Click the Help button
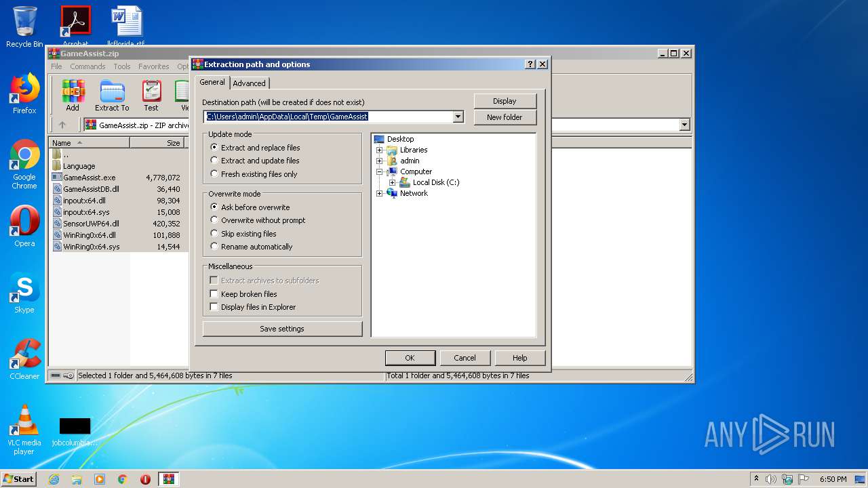The image size is (868, 488). (520, 358)
